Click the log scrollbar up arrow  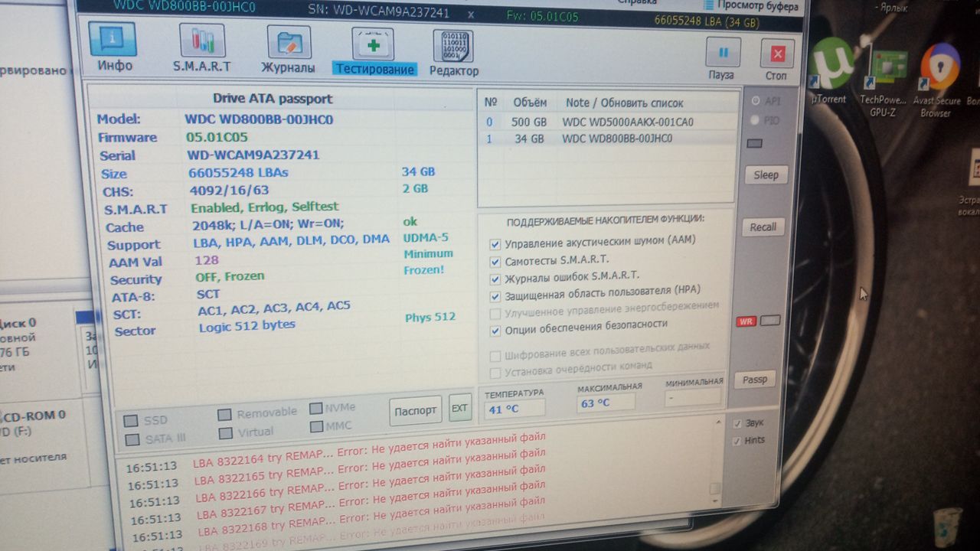pyautogui.click(x=717, y=422)
